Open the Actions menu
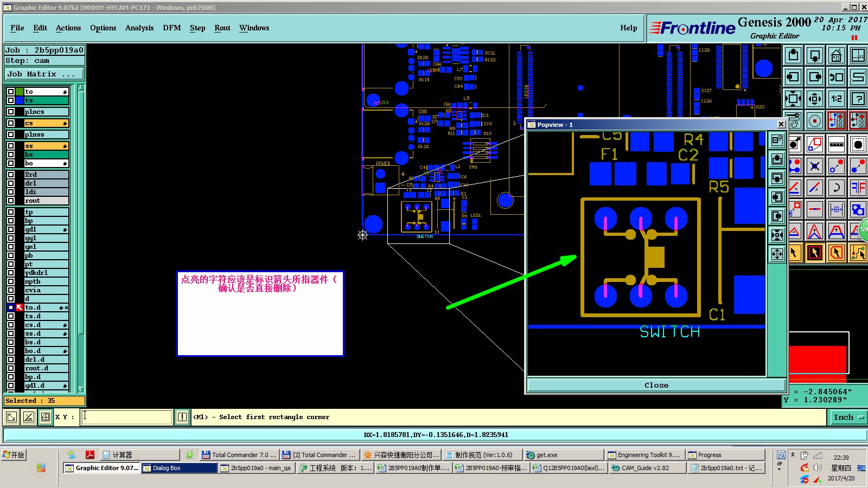The height and width of the screenshot is (488, 868). (x=68, y=28)
